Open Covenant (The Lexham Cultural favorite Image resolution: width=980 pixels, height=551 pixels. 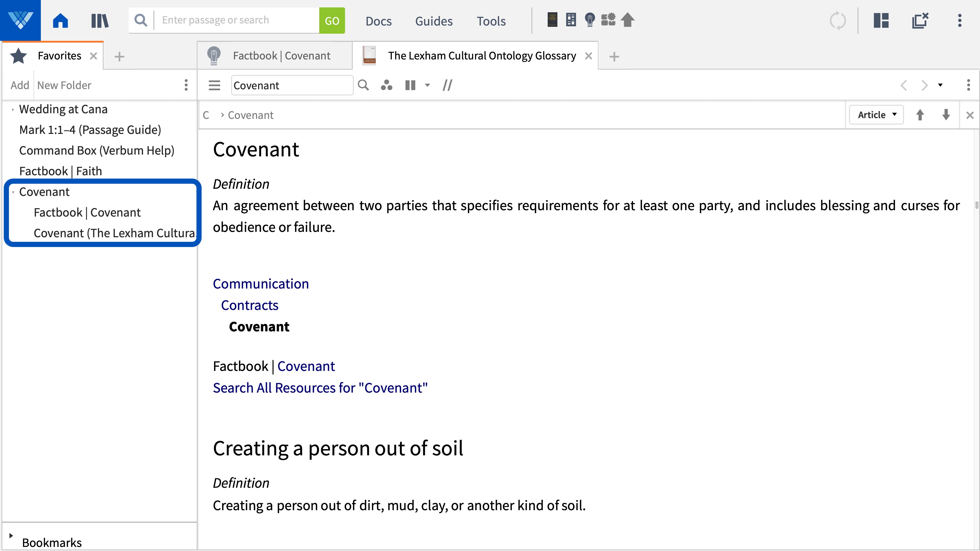tap(115, 233)
